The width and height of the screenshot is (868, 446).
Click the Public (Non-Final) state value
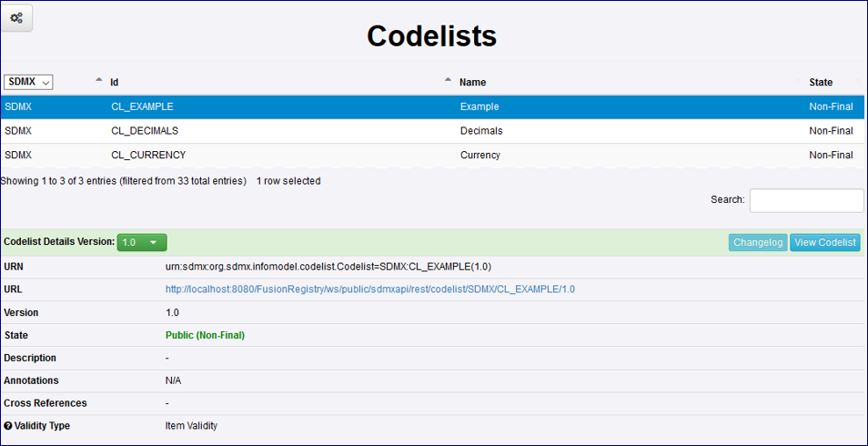pos(205,335)
